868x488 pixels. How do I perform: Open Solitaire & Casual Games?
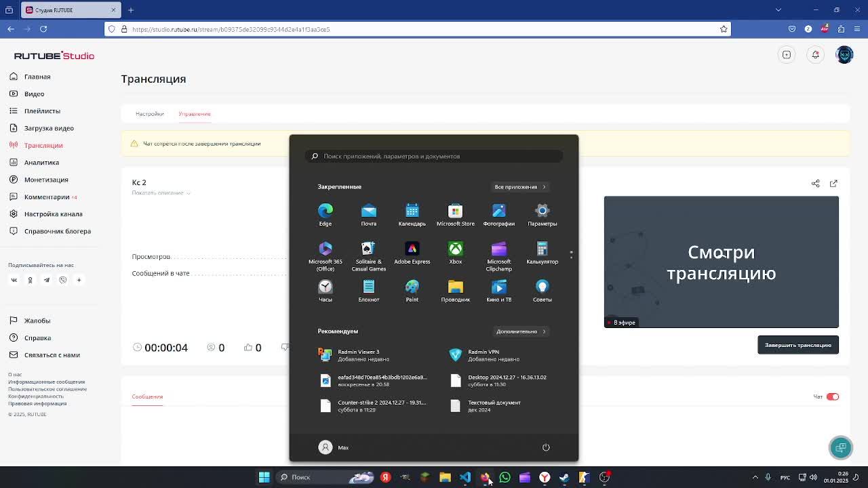pos(369,256)
